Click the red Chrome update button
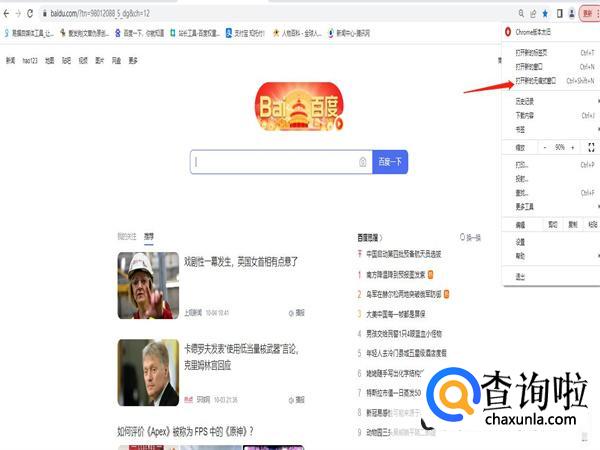Image resolution: width=600 pixels, height=450 pixels. pyautogui.click(x=590, y=14)
